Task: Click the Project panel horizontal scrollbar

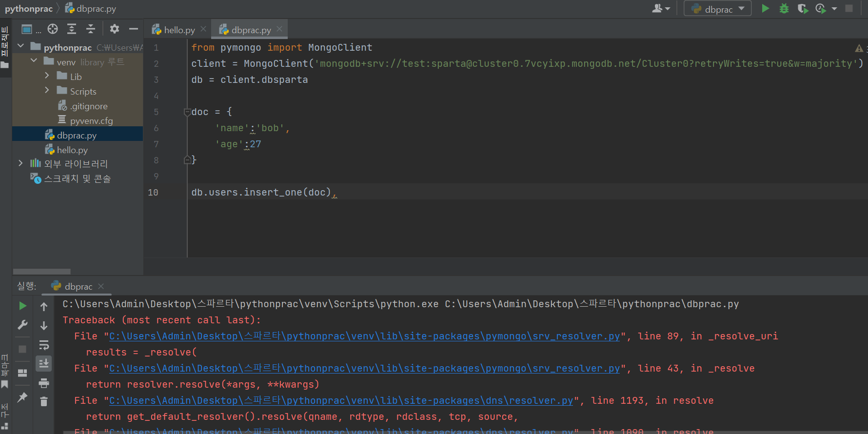Action: click(x=42, y=272)
